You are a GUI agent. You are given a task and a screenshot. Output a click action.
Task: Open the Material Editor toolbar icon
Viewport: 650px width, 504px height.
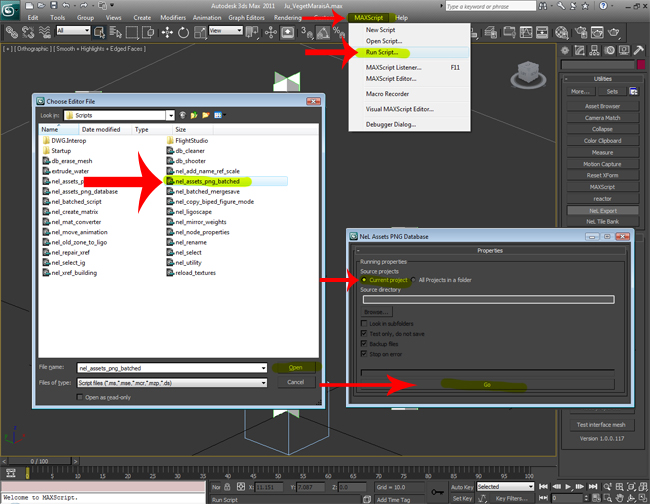[561, 32]
